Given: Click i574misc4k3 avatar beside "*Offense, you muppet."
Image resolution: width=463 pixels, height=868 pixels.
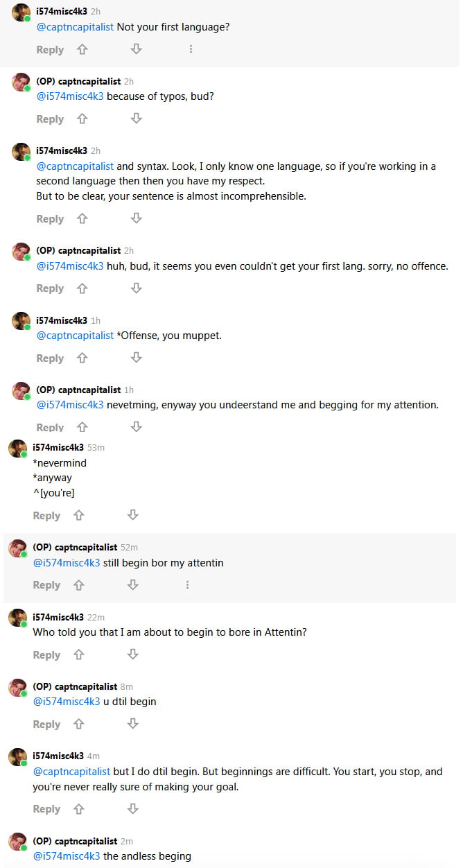Looking at the screenshot, I should [21, 322].
